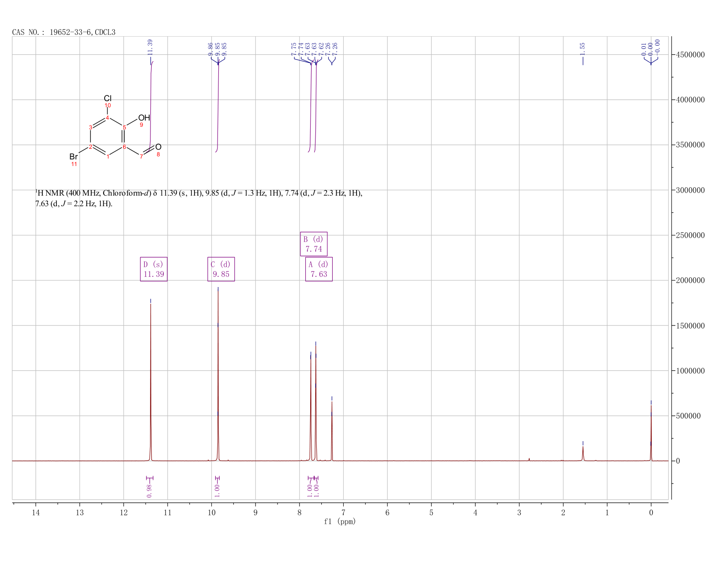Click the aldehyde O atom in the structure
This screenshot has width=728, height=563.
(x=158, y=147)
